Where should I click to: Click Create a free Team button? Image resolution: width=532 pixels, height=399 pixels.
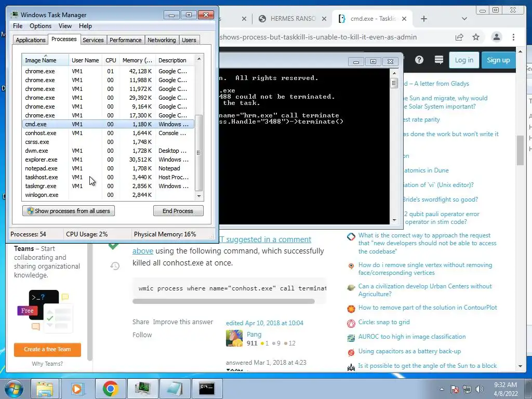point(47,350)
